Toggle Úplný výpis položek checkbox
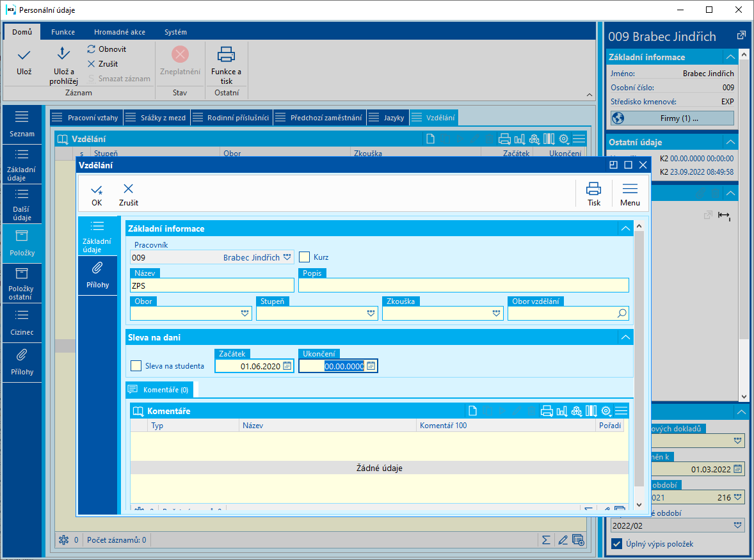Image resolution: width=754 pixels, height=560 pixels. (616, 543)
